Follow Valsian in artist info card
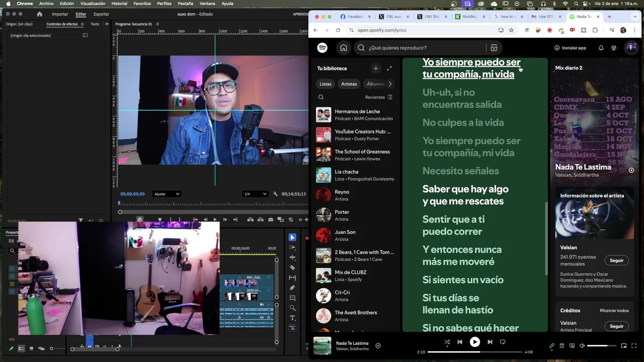Image resolution: width=644 pixels, height=362 pixels. pos(616,260)
